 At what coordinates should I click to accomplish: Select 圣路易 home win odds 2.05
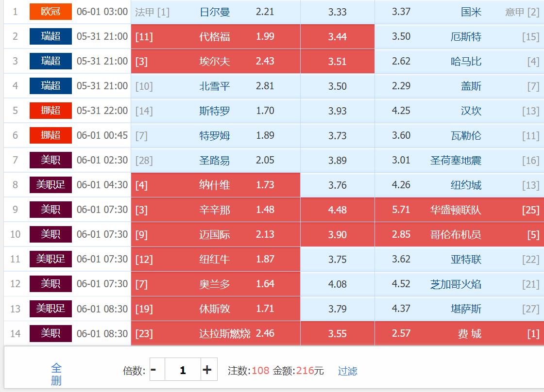click(x=216, y=160)
